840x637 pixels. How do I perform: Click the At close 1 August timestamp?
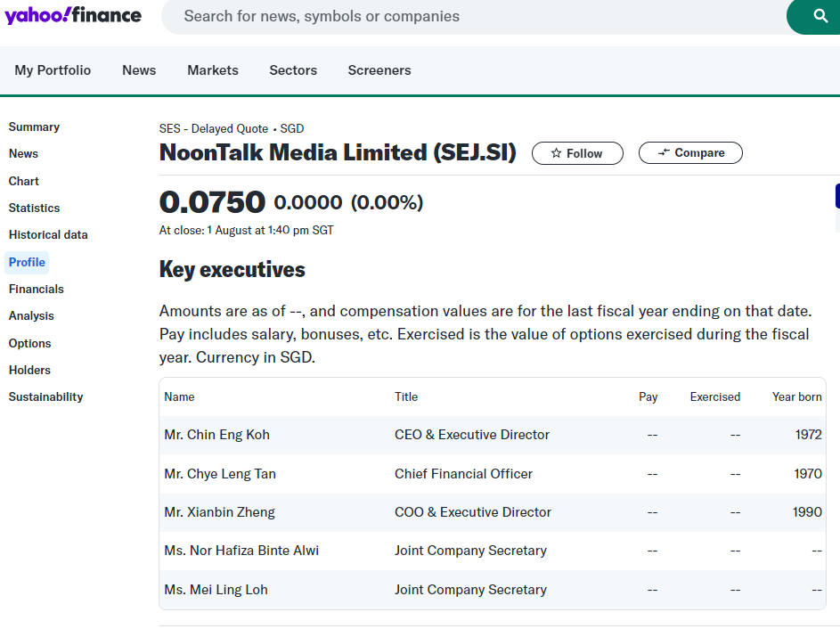point(247,231)
